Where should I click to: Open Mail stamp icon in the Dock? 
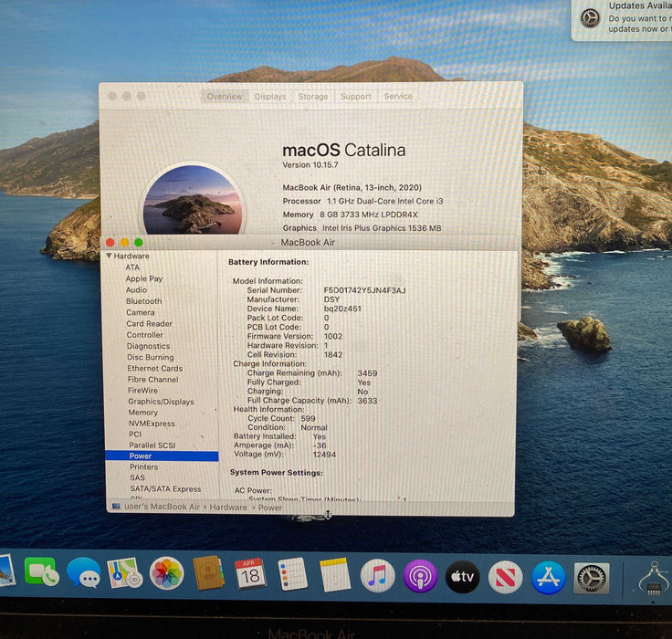(6, 571)
